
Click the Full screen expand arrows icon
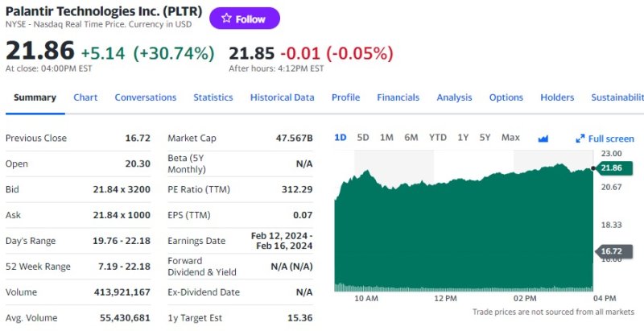pyautogui.click(x=580, y=139)
